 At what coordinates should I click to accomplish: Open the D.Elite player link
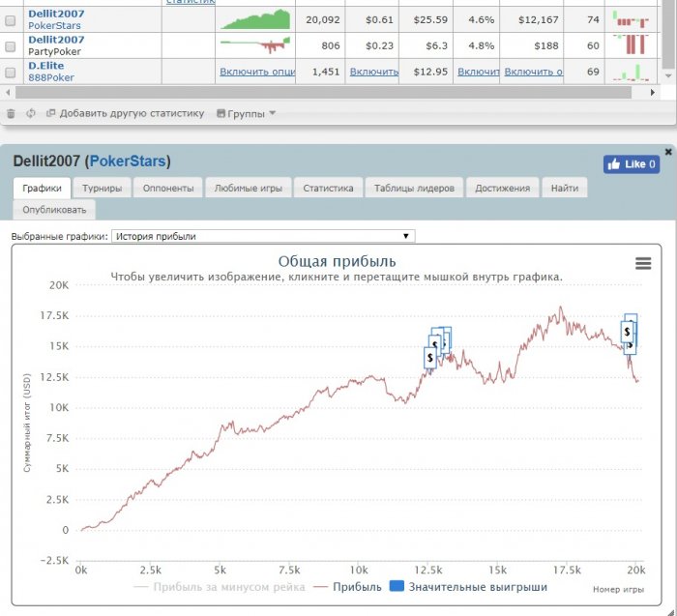click(45, 66)
